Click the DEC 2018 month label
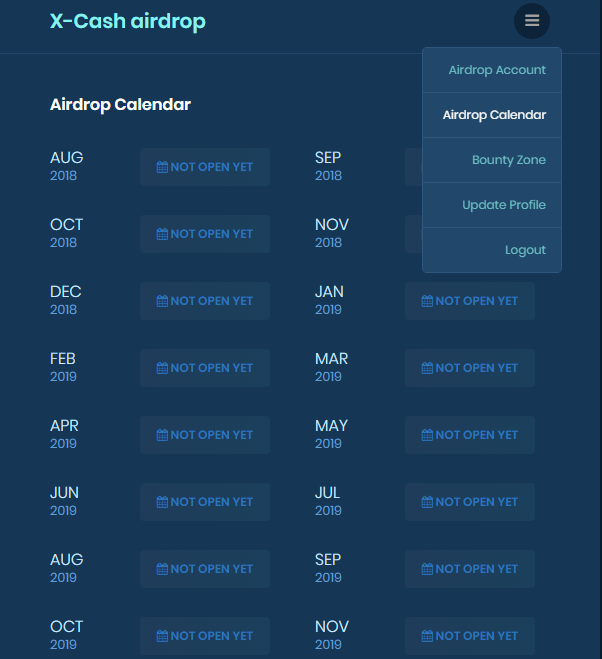602x659 pixels. (66, 301)
